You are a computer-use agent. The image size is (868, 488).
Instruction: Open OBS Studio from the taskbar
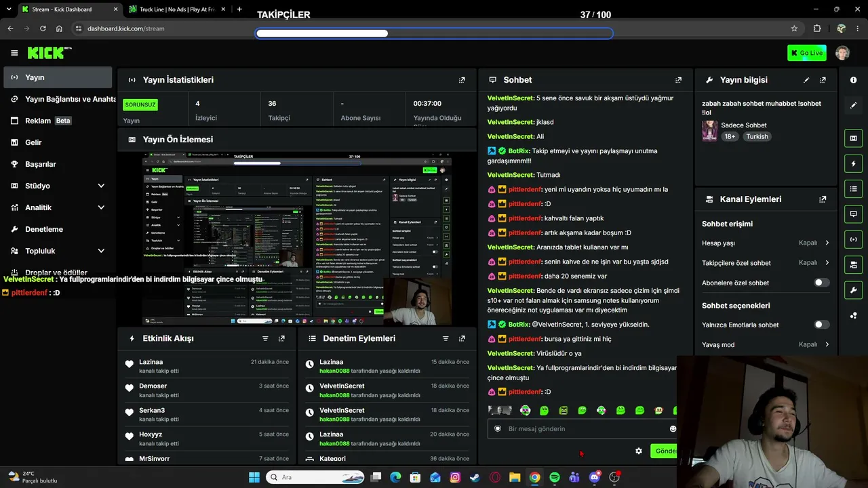614,477
